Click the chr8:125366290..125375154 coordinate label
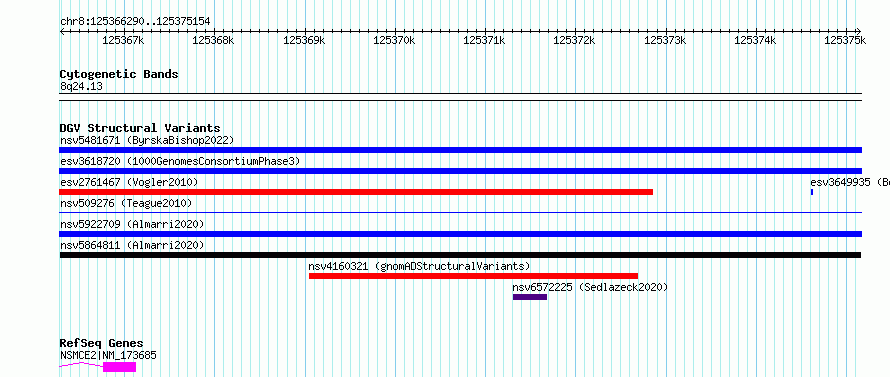890x377 pixels. 135,22
